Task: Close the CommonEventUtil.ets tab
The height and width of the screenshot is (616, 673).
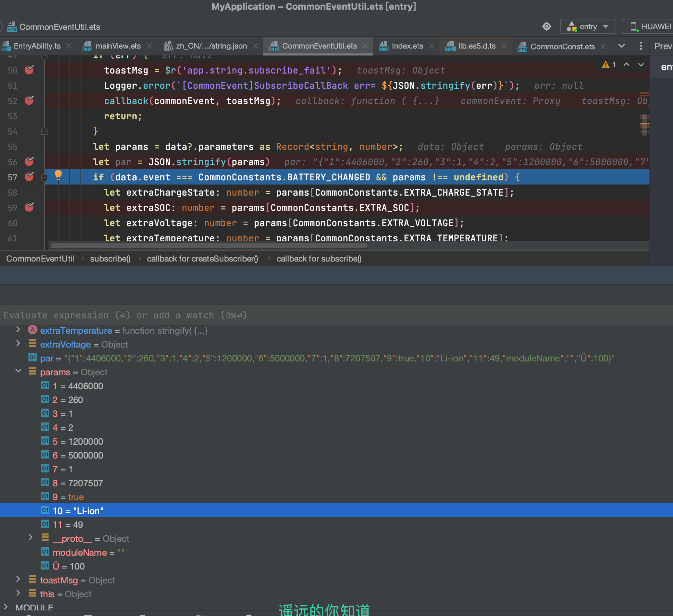Action: (365, 46)
